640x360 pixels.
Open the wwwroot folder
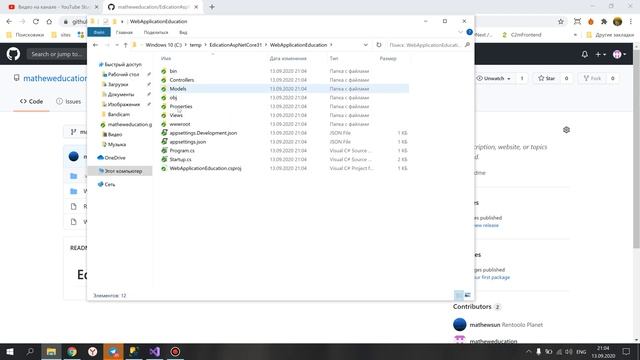click(x=180, y=124)
